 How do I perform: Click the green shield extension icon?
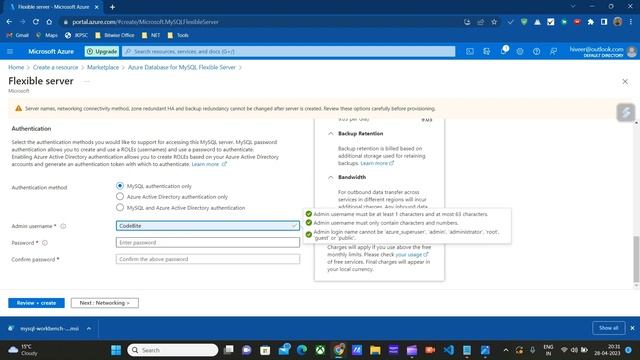[524, 22]
